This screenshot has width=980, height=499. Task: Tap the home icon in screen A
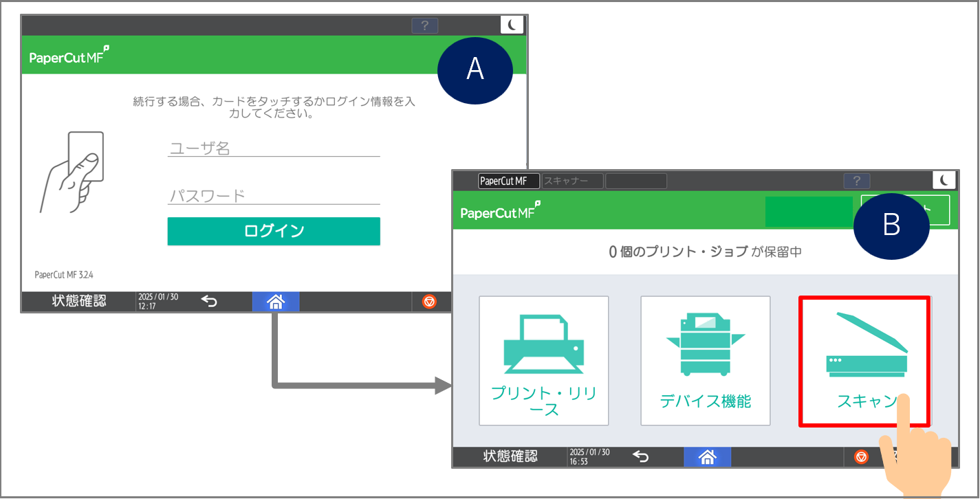click(276, 302)
